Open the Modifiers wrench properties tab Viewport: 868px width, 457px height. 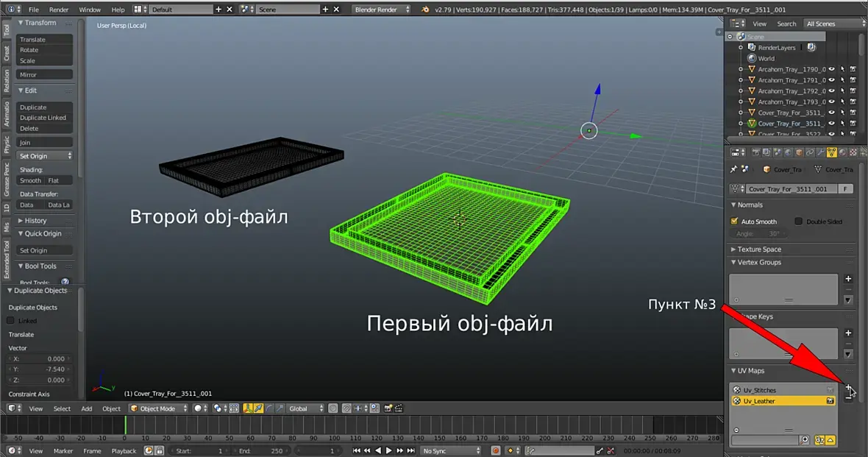(821, 152)
